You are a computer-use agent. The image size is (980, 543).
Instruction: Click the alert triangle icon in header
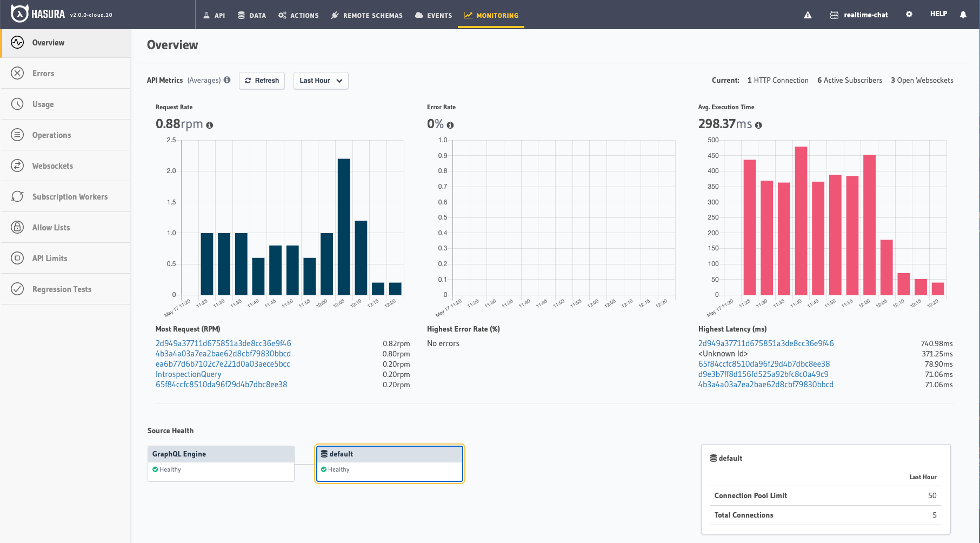(808, 15)
